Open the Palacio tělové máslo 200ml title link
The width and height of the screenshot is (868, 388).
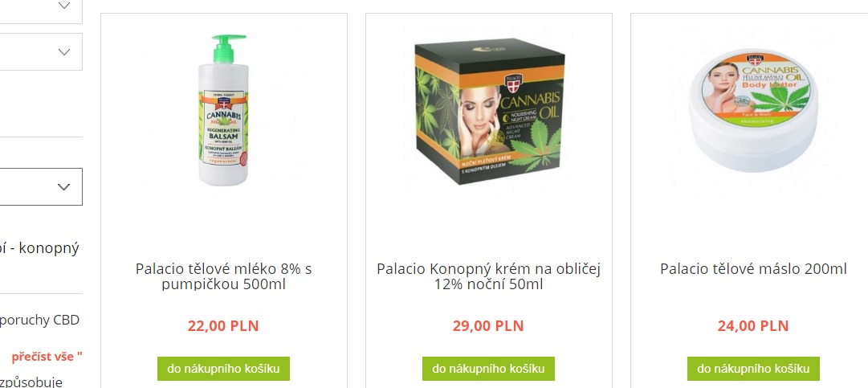753,269
